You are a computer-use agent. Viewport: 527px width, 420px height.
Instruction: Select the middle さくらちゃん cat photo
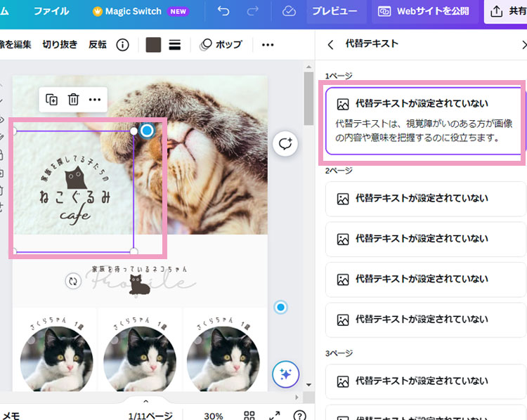[x=140, y=359]
